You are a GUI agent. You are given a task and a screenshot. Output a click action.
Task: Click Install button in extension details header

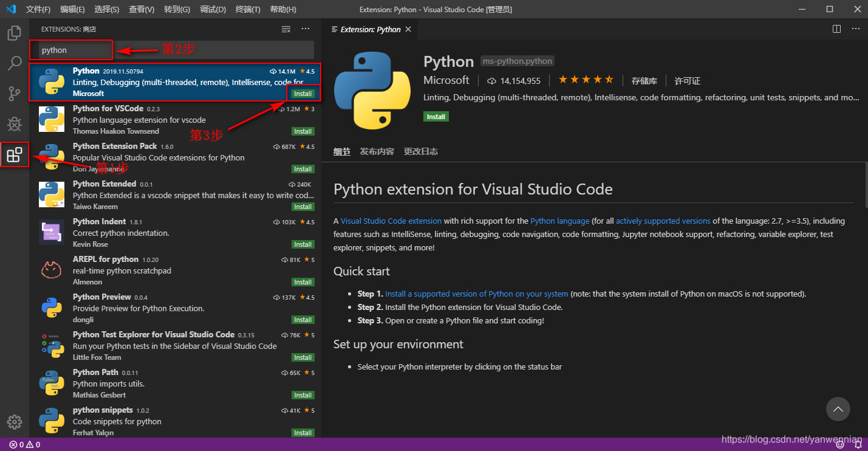tap(436, 117)
